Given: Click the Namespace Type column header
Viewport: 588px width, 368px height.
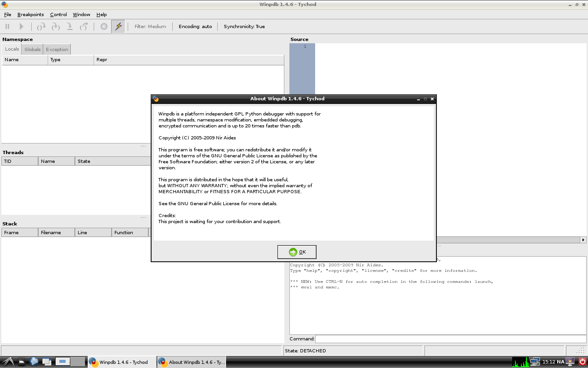Looking at the screenshot, I should tap(71, 60).
